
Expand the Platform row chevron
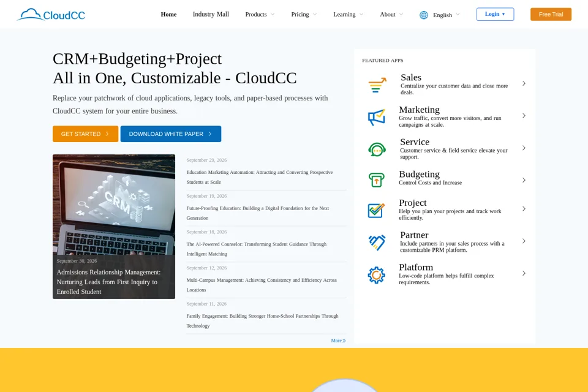coord(524,273)
